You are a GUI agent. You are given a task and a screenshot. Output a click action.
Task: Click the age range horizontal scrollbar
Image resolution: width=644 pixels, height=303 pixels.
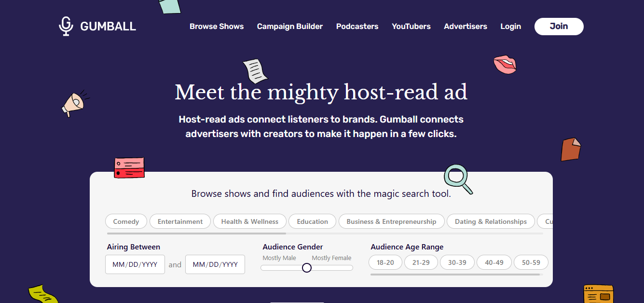coord(455,275)
